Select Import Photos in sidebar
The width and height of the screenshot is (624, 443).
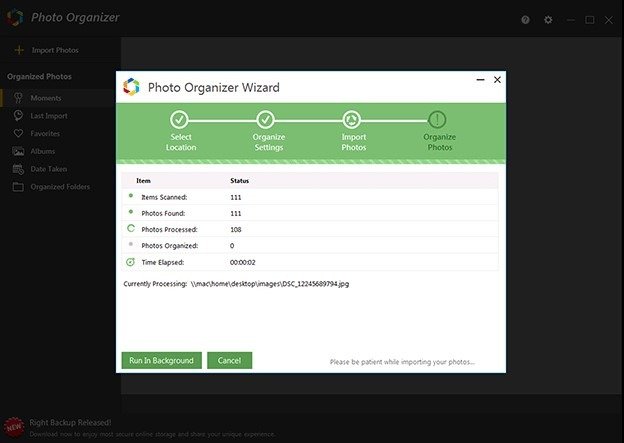coord(55,50)
